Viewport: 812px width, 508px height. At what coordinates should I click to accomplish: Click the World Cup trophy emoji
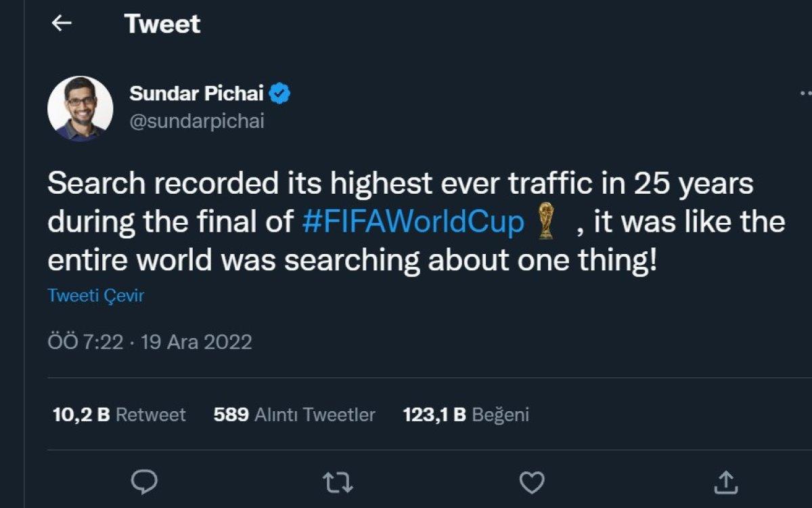(545, 223)
